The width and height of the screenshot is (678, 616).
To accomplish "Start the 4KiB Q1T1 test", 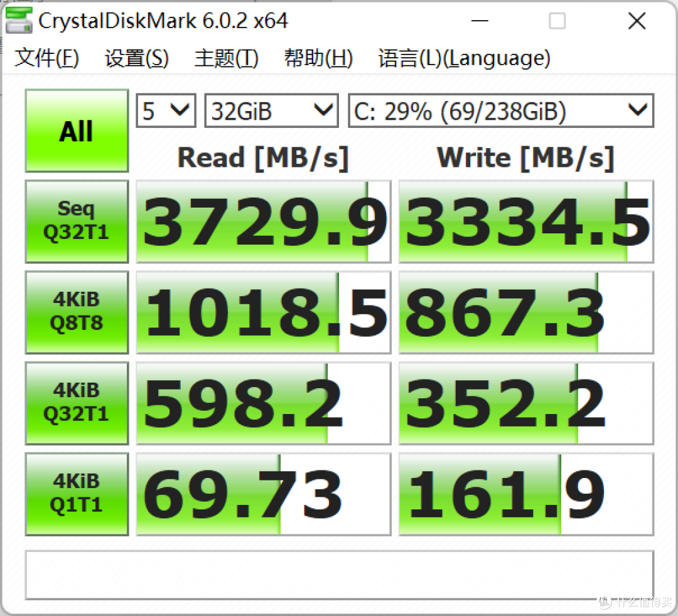I will pos(77,494).
